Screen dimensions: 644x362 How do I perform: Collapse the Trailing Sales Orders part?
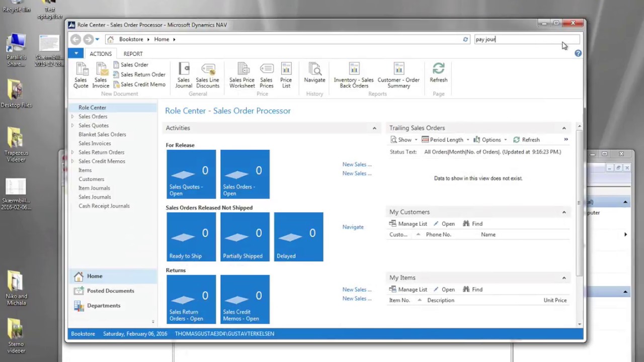pos(564,128)
